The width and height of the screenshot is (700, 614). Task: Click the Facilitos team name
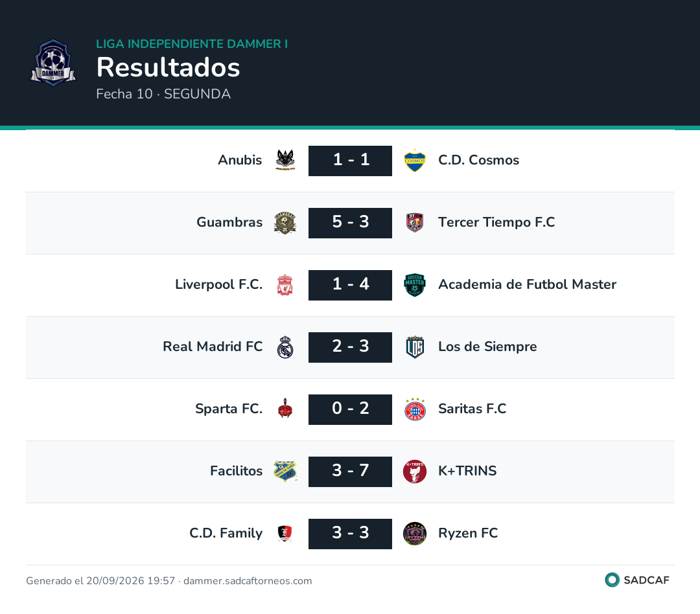(x=236, y=471)
